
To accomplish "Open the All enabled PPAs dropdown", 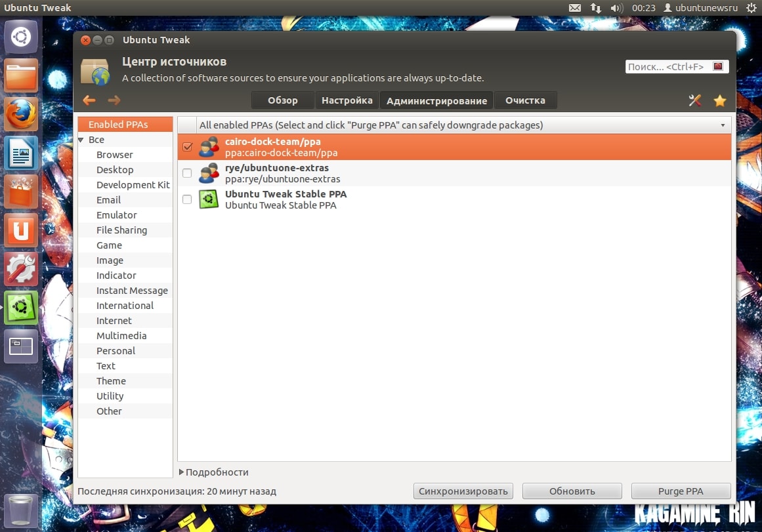I will point(463,125).
